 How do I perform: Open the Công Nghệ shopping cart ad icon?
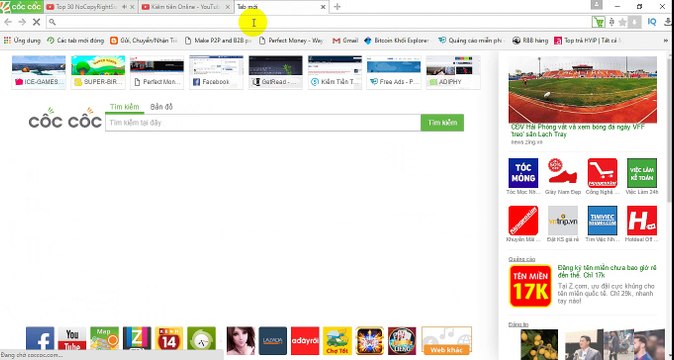602,173
